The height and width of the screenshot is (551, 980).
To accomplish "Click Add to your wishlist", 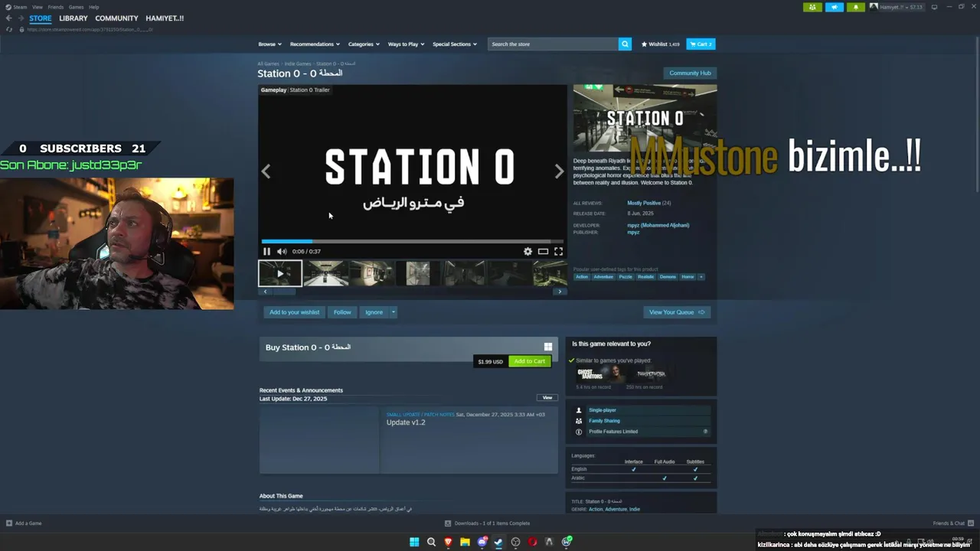I will [294, 312].
